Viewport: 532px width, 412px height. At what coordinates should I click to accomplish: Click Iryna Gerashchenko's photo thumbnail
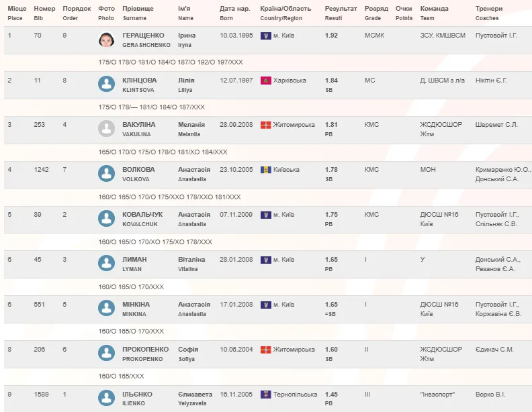[106, 40]
